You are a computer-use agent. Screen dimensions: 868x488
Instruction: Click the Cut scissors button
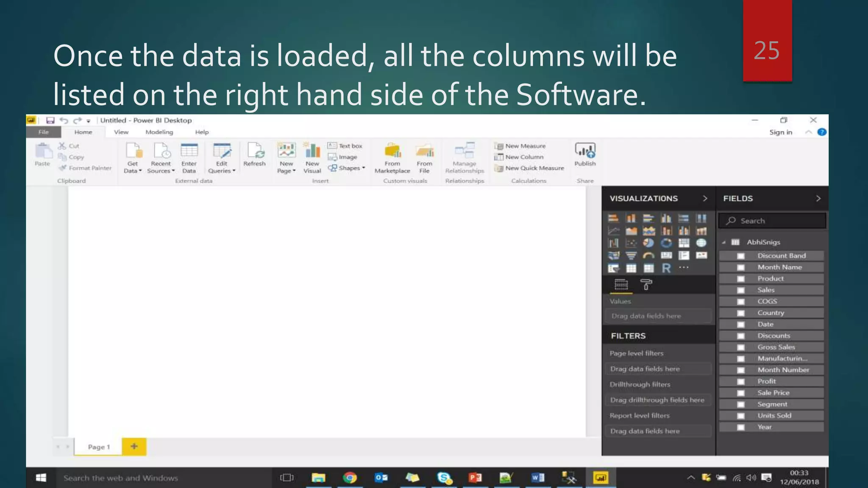[x=69, y=146]
